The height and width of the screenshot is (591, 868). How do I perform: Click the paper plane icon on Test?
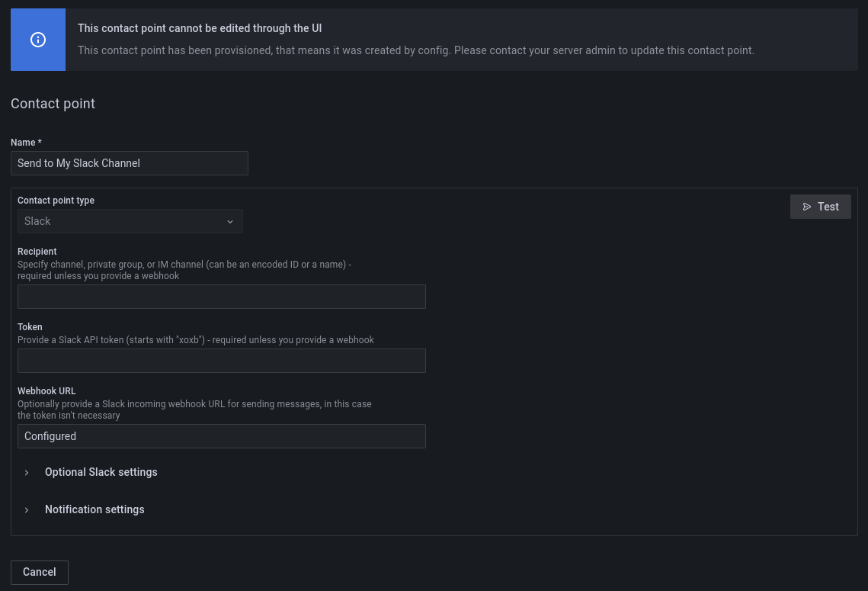807,207
